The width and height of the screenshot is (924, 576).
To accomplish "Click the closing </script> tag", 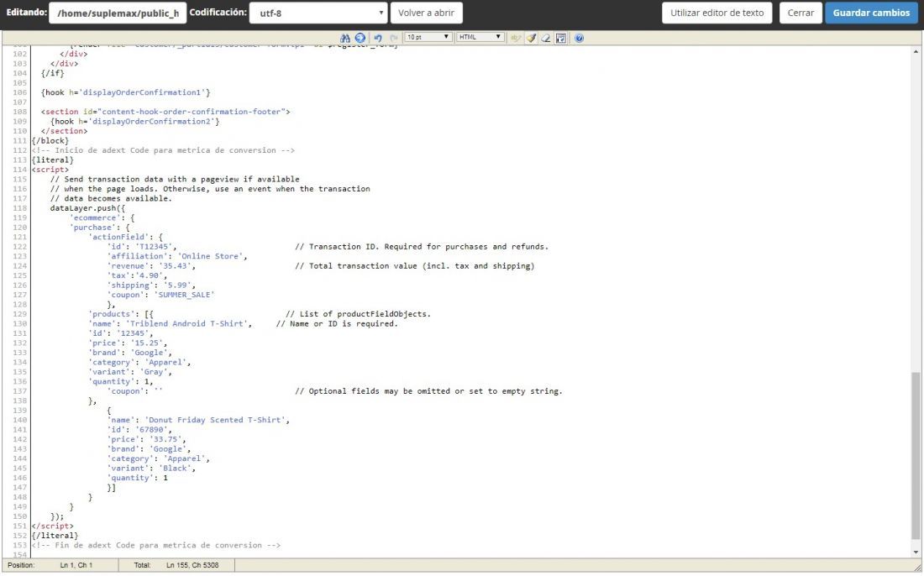I will 53,526.
